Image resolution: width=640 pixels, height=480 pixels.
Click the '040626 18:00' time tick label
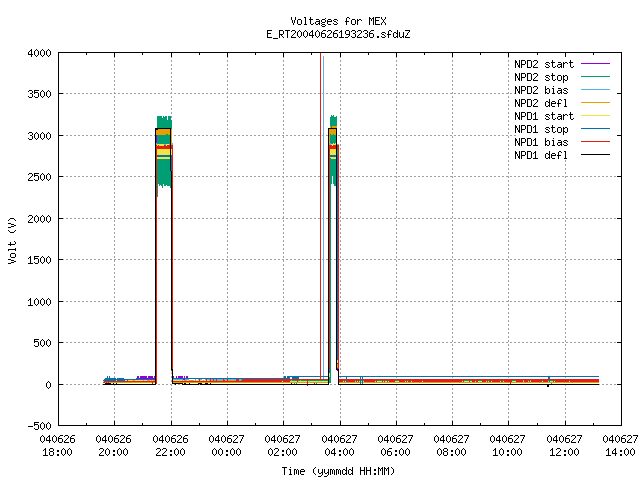pyautogui.click(x=58, y=446)
